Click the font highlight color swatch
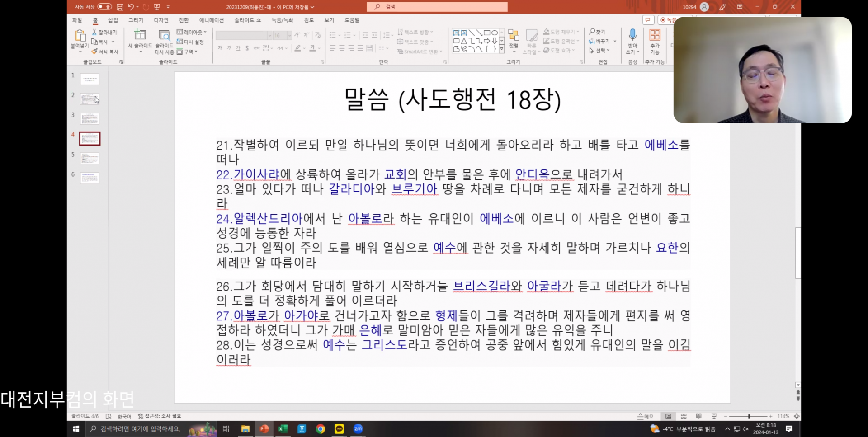The image size is (868, 437). [298, 48]
